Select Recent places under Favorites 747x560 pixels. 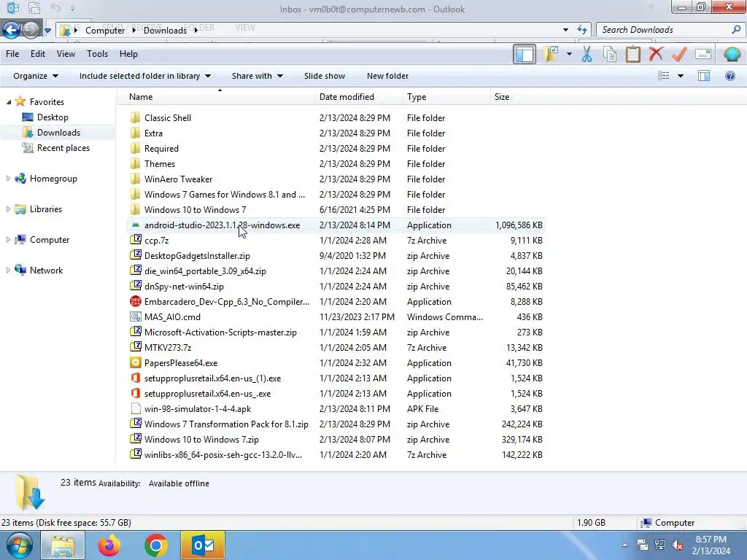[x=63, y=147]
